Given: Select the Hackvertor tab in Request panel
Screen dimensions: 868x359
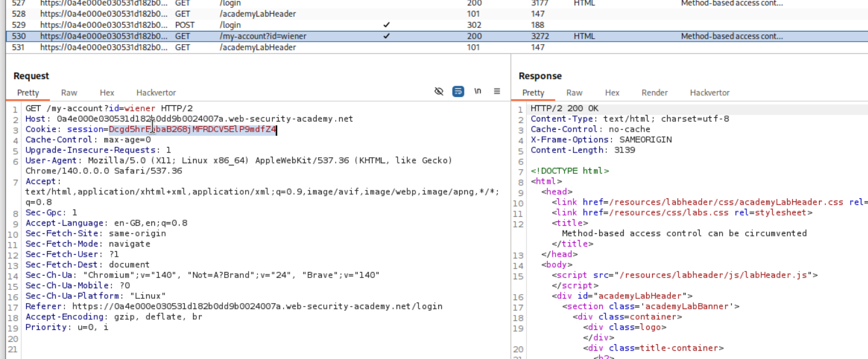Looking at the screenshot, I should tap(156, 93).
